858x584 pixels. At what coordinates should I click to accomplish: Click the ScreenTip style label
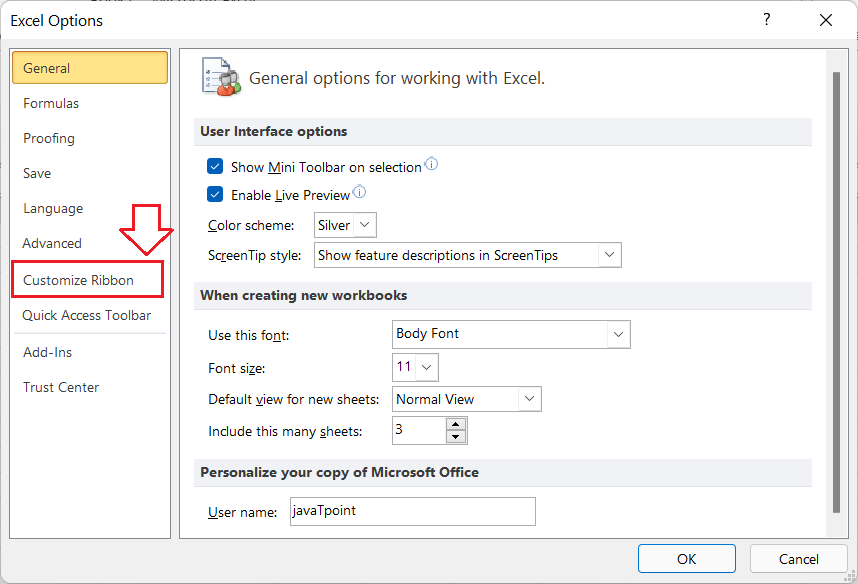click(254, 256)
